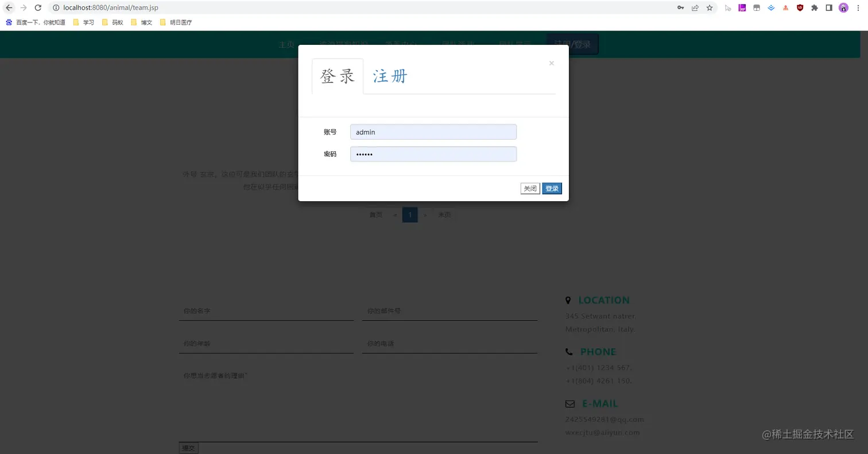
Task: Click the volunteer reason textarea
Action: (358, 405)
